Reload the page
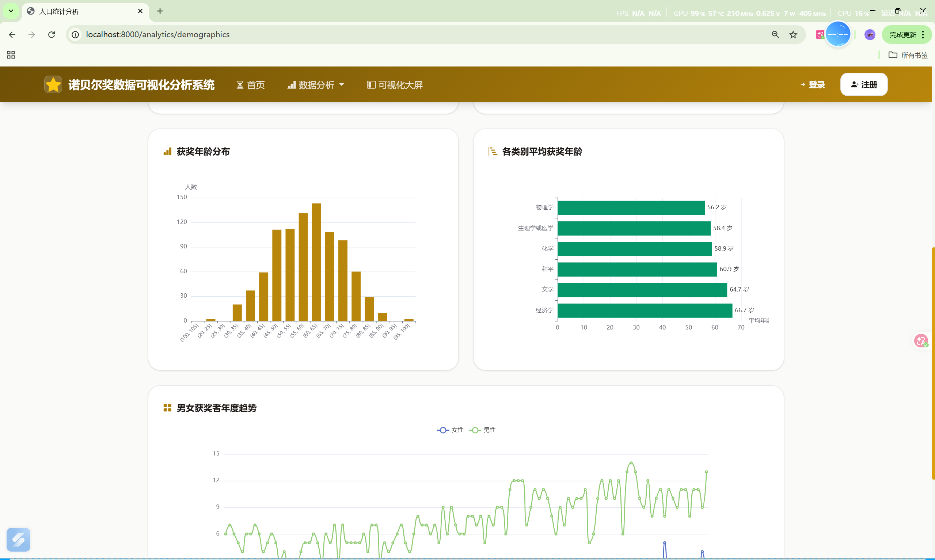935x560 pixels. pyautogui.click(x=52, y=35)
